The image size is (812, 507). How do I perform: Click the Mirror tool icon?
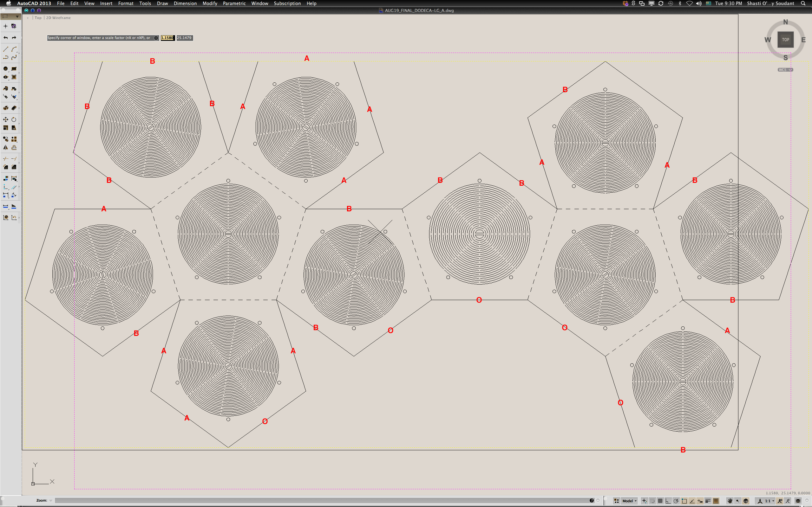[6, 148]
